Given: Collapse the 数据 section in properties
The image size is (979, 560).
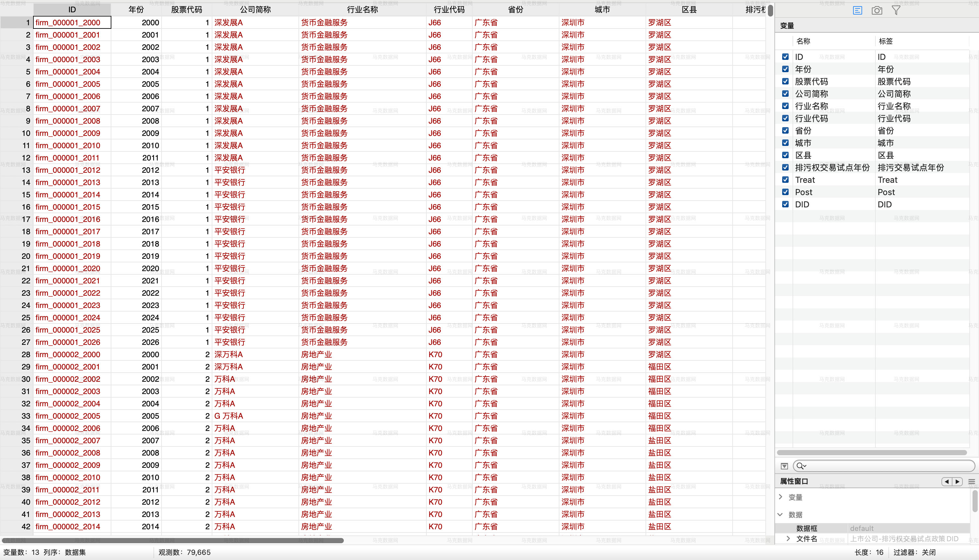Looking at the screenshot, I should [x=781, y=514].
